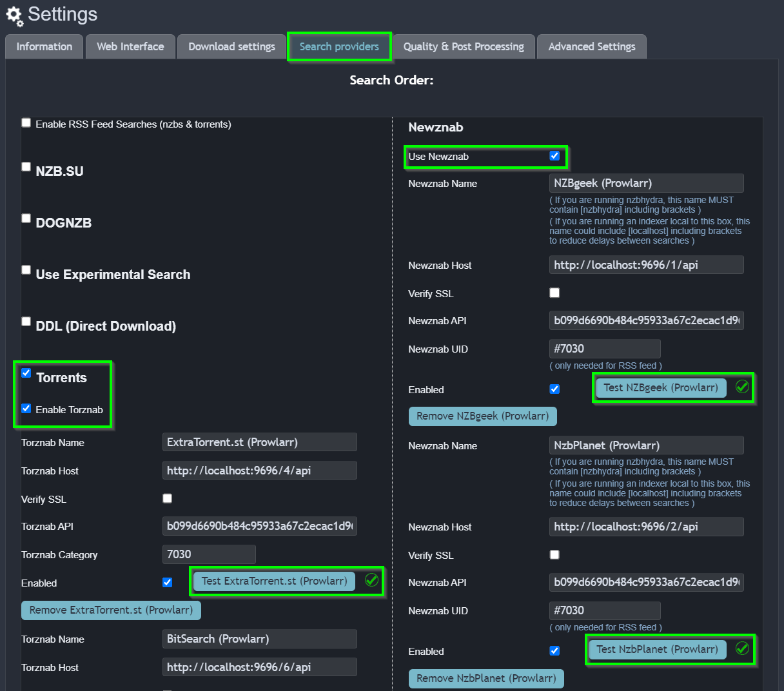Click green checkmark beside Test ExtraTorrent.st
Viewport: 784px width, 691px height.
tap(371, 580)
